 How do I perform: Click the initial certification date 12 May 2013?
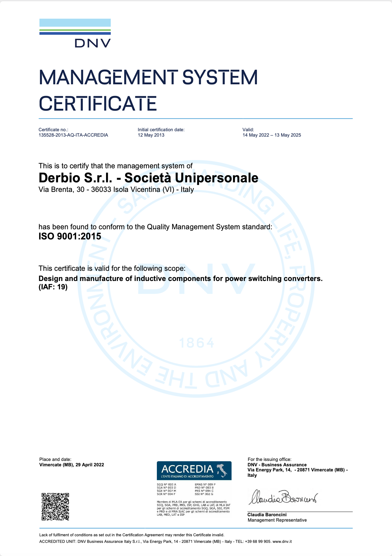point(151,135)
